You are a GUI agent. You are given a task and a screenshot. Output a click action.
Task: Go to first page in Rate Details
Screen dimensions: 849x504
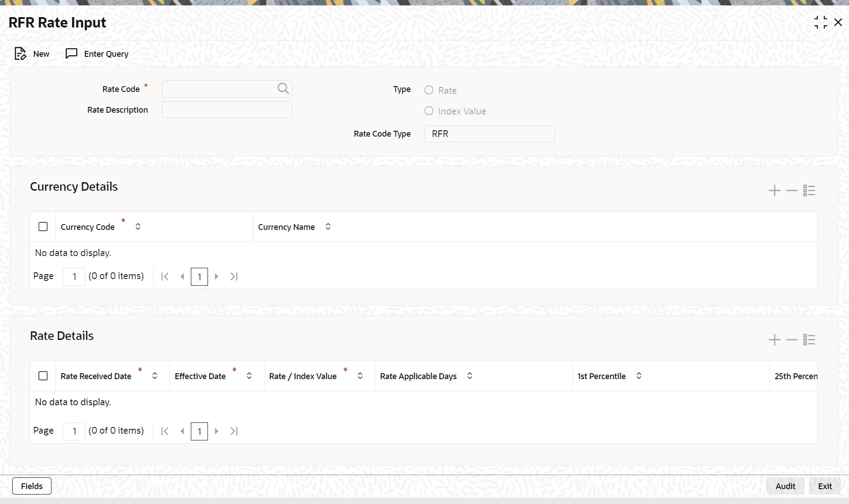(x=165, y=431)
